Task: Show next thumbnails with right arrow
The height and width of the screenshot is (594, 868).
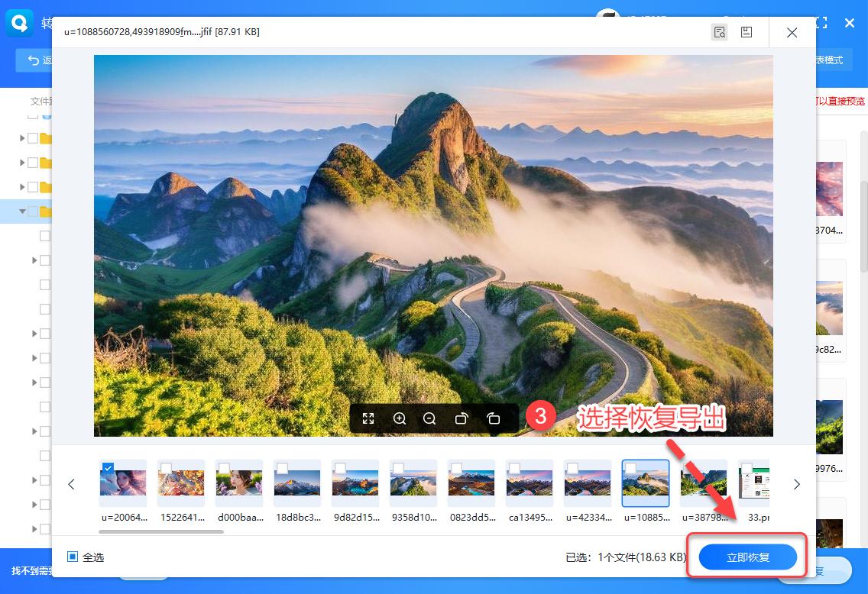Action: pyautogui.click(x=796, y=484)
